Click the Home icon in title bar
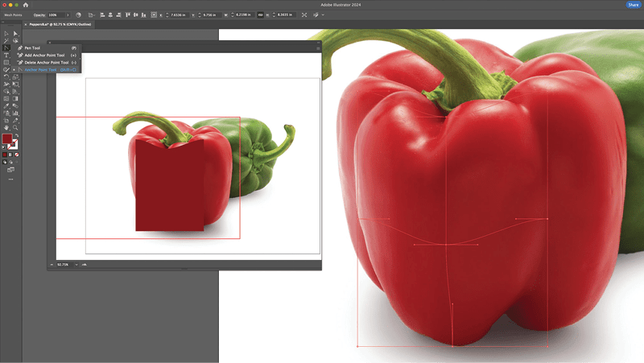This screenshot has width=644, height=363. pos(26,5)
